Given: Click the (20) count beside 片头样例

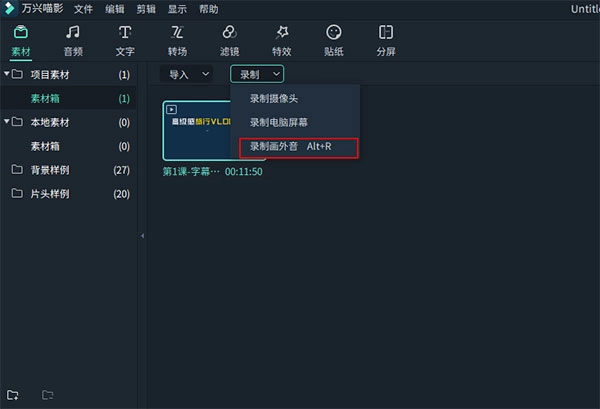Looking at the screenshot, I should (122, 194).
